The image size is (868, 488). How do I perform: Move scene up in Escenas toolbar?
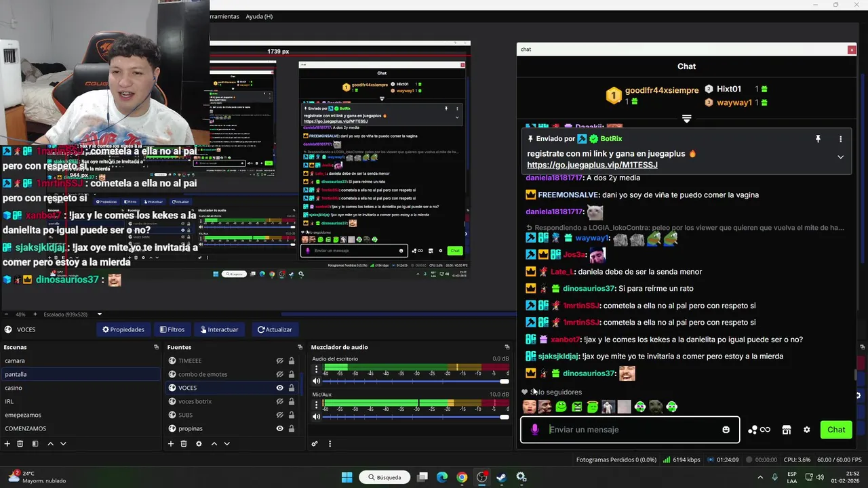tap(50, 444)
